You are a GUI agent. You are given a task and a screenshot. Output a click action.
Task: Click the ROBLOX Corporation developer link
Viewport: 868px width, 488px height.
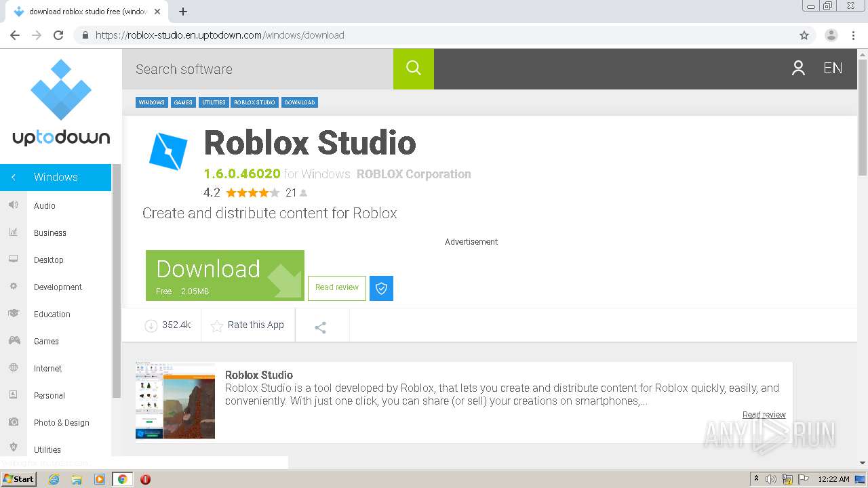pos(414,174)
